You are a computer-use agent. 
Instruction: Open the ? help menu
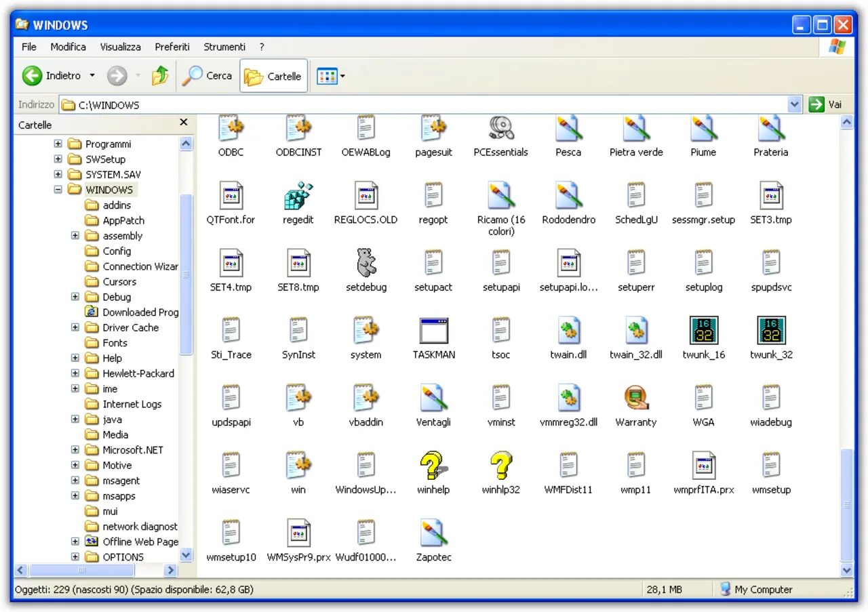tap(262, 47)
